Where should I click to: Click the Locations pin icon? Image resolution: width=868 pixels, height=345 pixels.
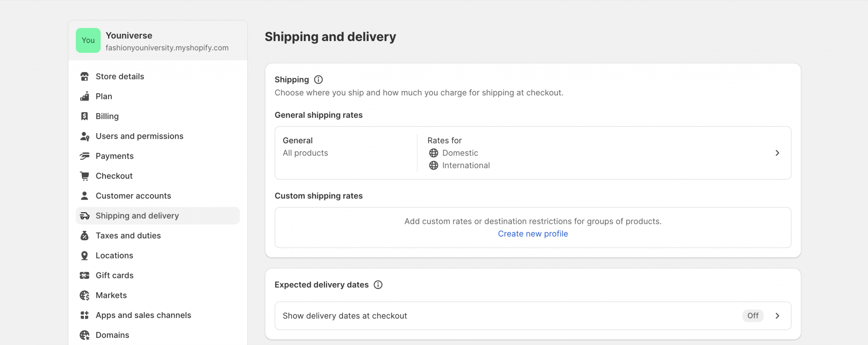(x=85, y=256)
